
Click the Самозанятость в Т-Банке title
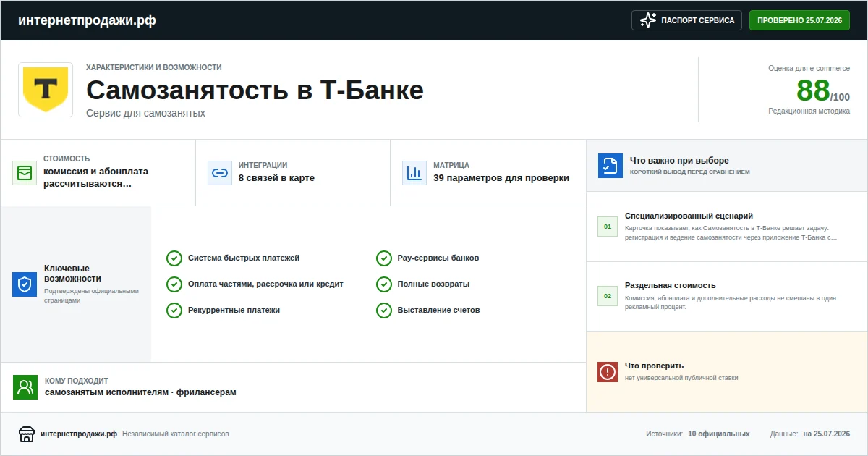(x=255, y=90)
